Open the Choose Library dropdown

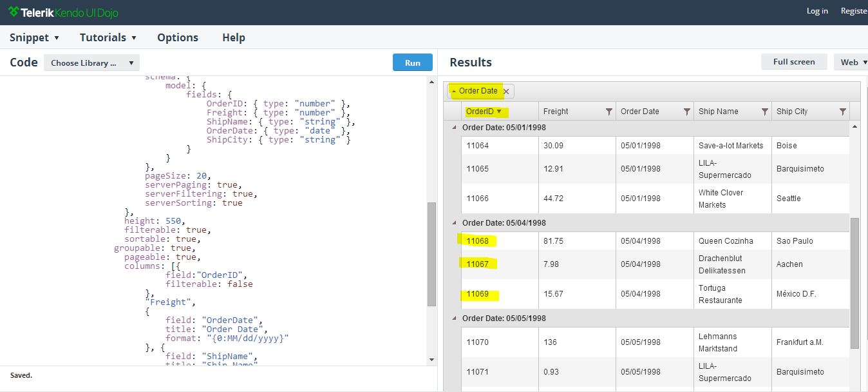click(91, 63)
